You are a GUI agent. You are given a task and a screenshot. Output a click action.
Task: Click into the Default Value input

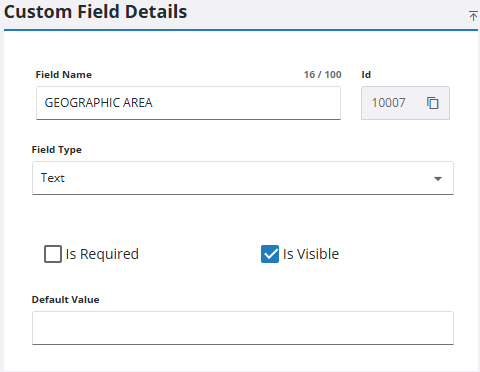pyautogui.click(x=243, y=328)
